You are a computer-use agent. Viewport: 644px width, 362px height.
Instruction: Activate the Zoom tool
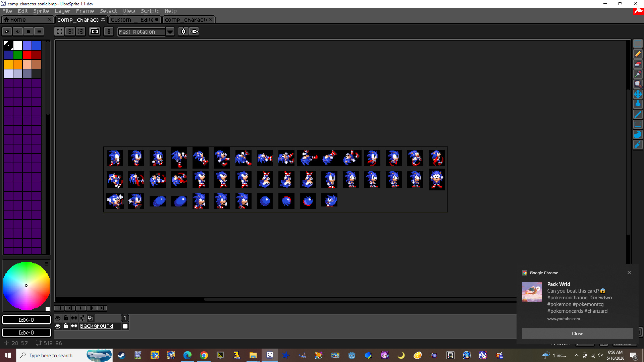point(638,84)
